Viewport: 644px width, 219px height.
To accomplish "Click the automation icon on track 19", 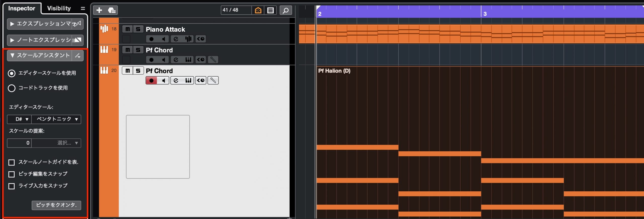I will (200, 60).
